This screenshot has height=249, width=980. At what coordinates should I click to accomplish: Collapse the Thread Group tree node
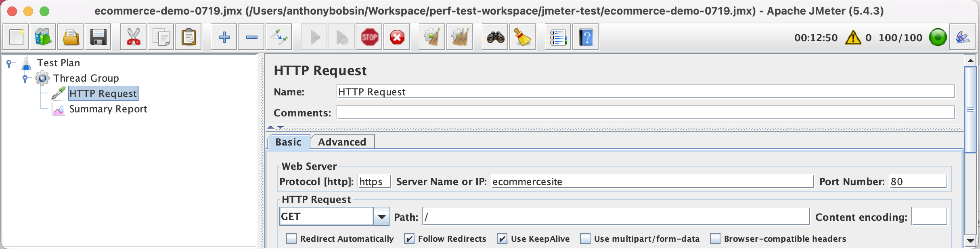pos(25,78)
